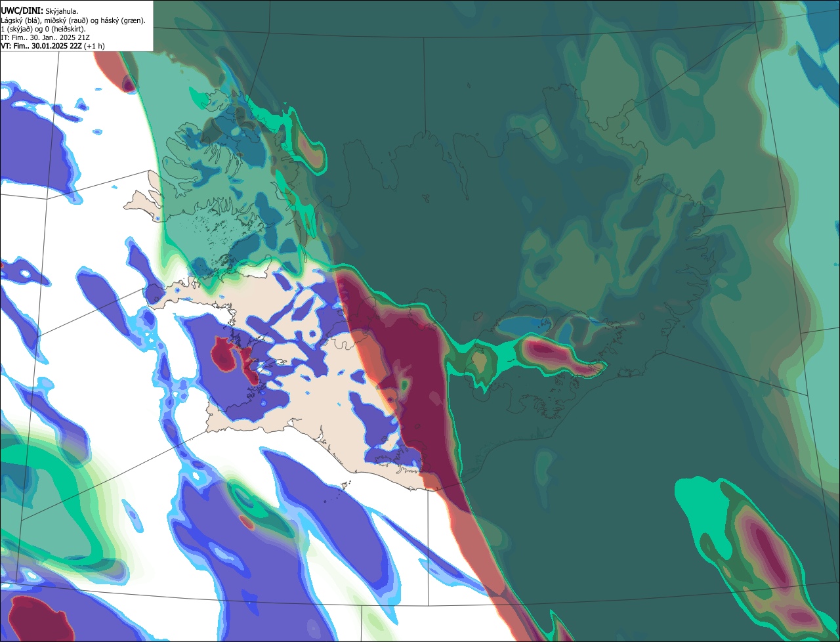Click the "UWC/DINI: Skýjahula." title line
This screenshot has height=642, width=840.
coord(39,11)
